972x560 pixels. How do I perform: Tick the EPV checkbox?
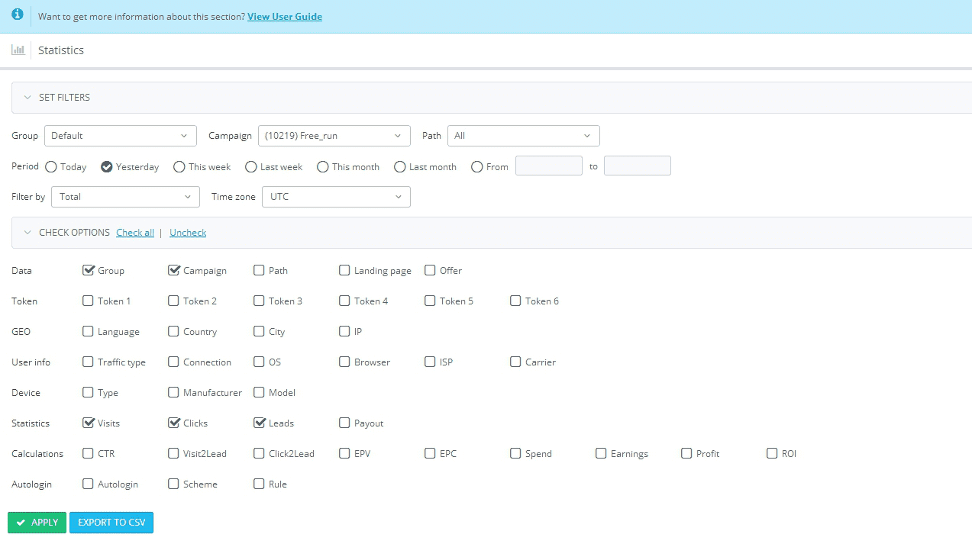344,453
